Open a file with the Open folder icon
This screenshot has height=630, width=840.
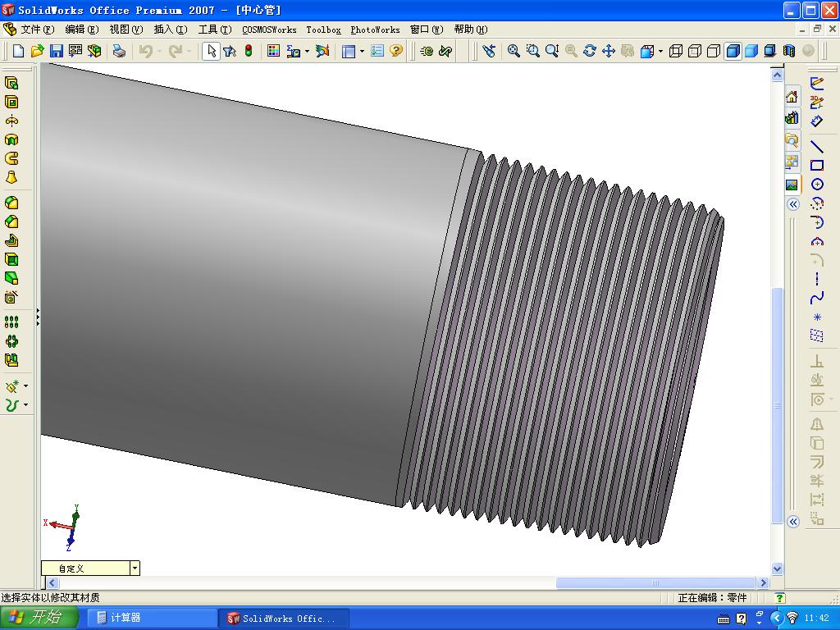[x=37, y=51]
